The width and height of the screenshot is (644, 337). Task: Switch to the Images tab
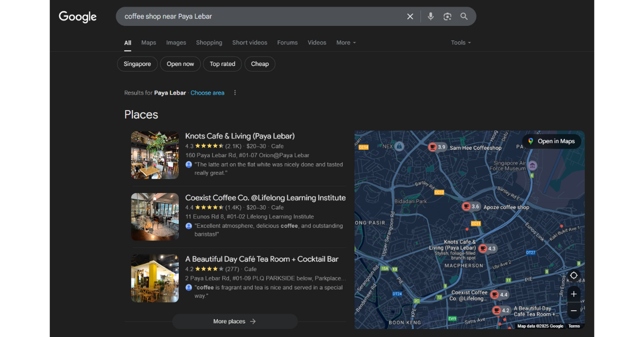point(176,42)
